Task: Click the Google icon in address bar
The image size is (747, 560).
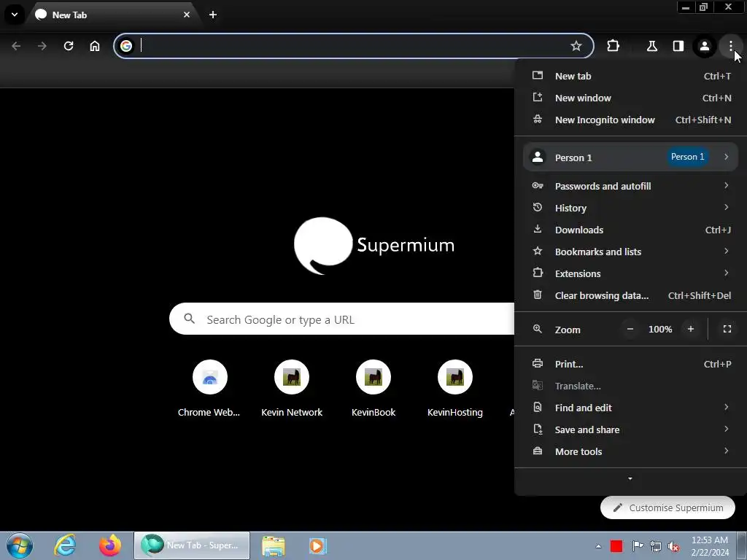Action: (x=126, y=46)
